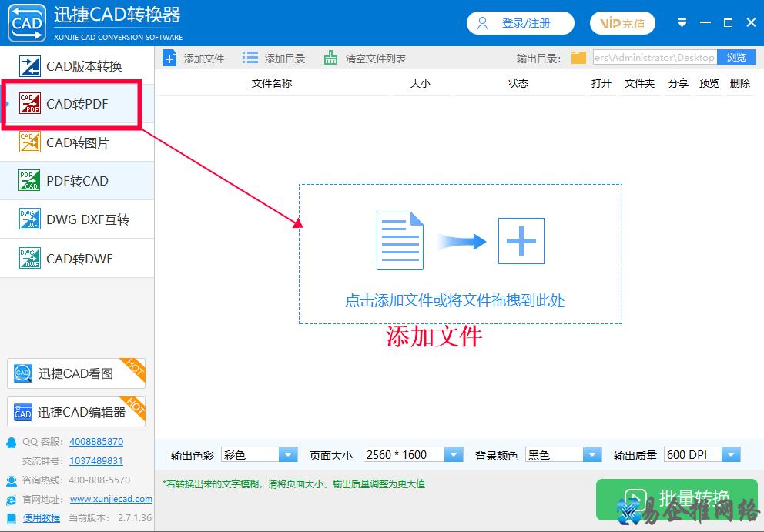Start conversion with 批量转换 button
This screenshot has height=532, width=764.
676,500
